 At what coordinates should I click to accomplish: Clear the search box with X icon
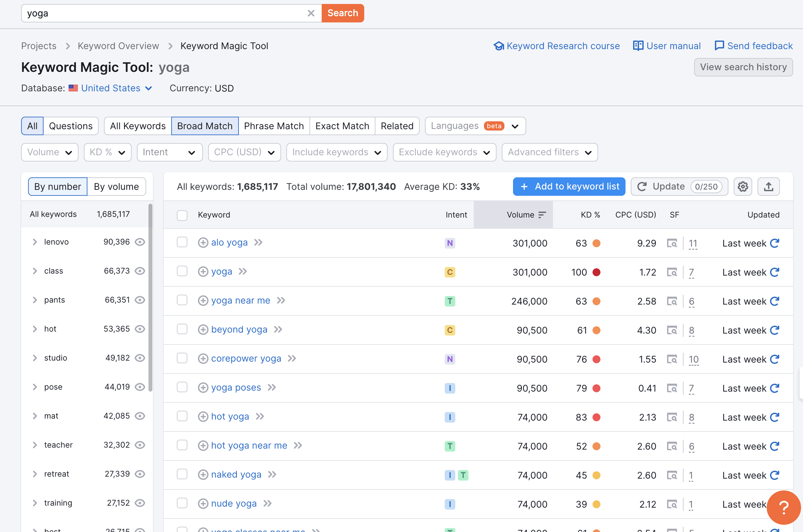coord(311,13)
